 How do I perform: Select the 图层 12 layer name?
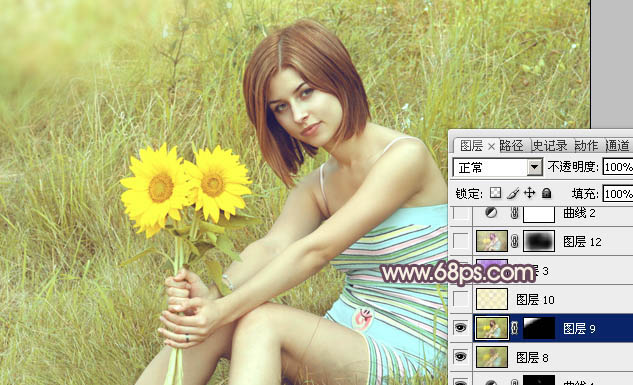point(582,242)
